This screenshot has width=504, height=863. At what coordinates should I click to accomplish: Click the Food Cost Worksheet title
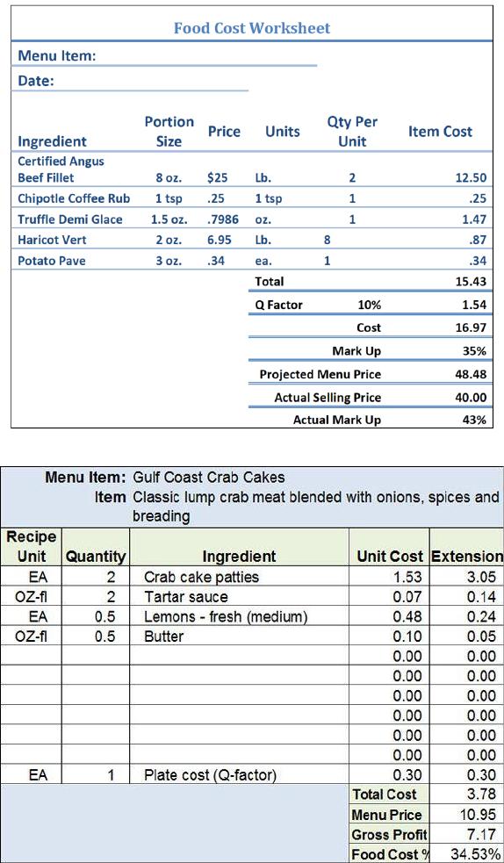(252, 28)
